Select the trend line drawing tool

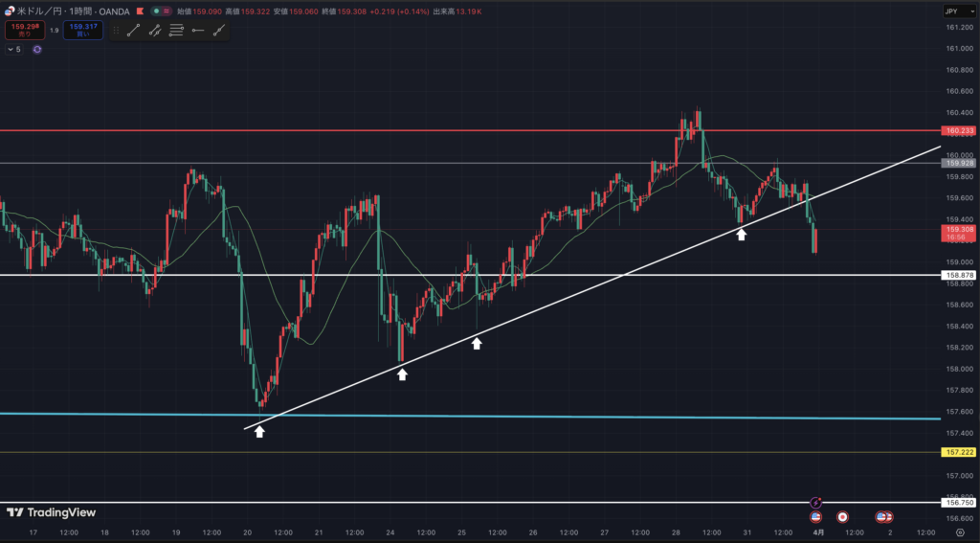coord(133,31)
